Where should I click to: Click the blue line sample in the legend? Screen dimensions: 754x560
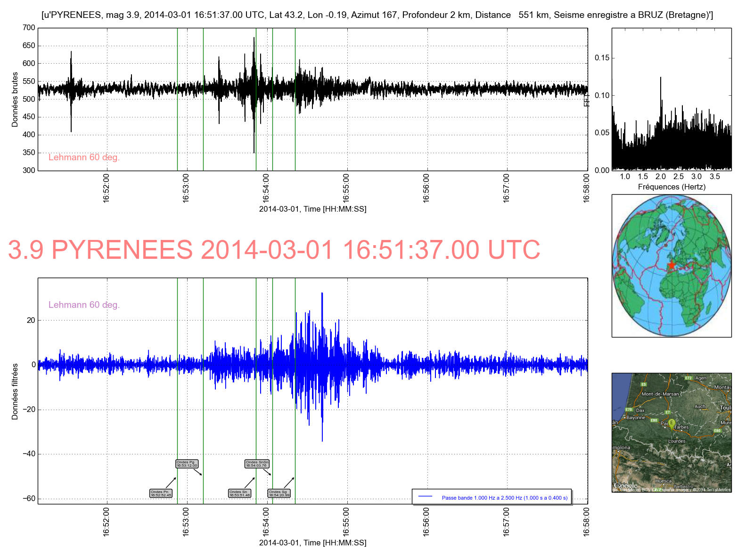point(426,497)
